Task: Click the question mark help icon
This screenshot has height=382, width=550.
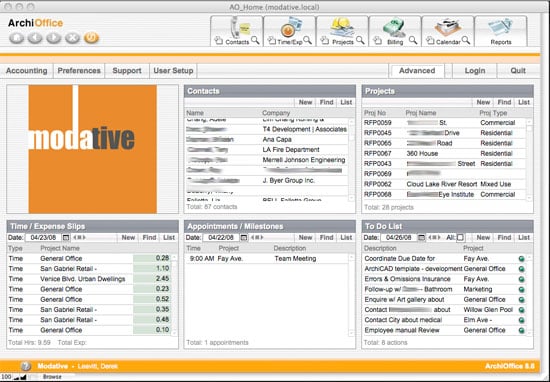Action: click(25, 366)
